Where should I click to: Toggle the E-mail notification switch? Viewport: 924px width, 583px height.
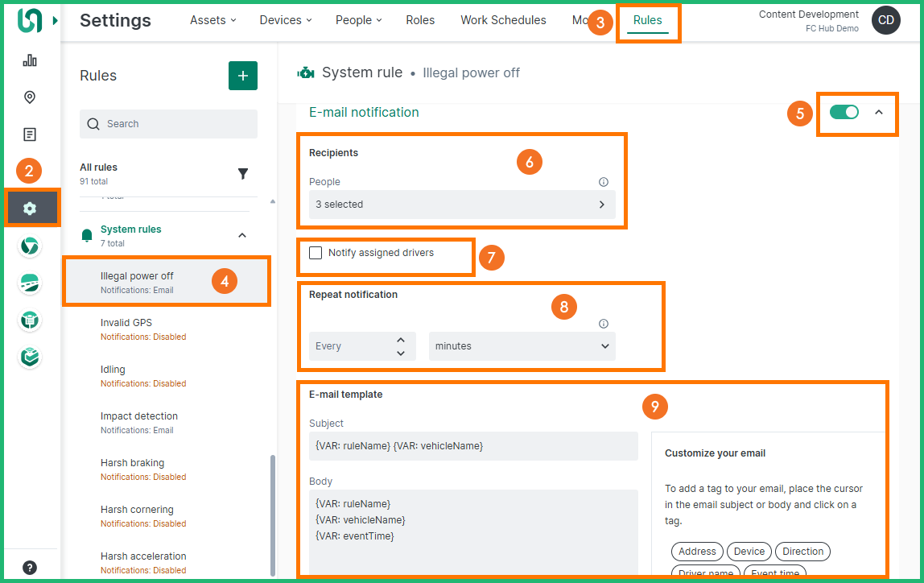click(x=844, y=112)
